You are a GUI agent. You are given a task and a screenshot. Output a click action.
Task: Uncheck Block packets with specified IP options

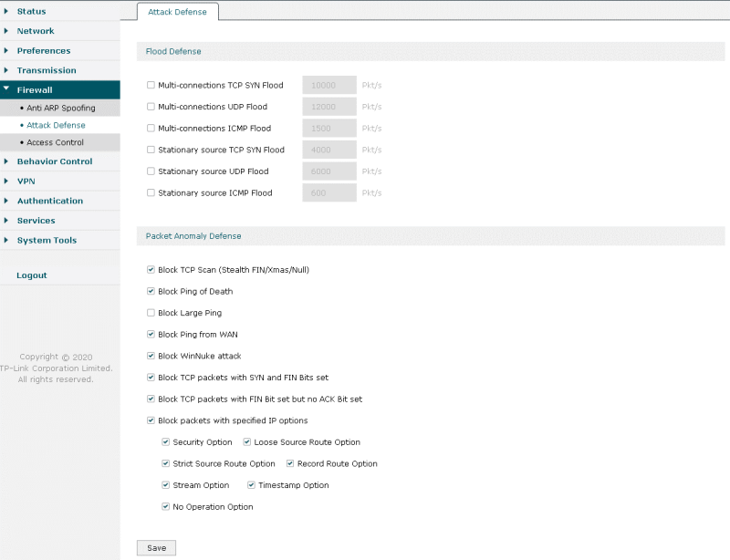[151, 420]
